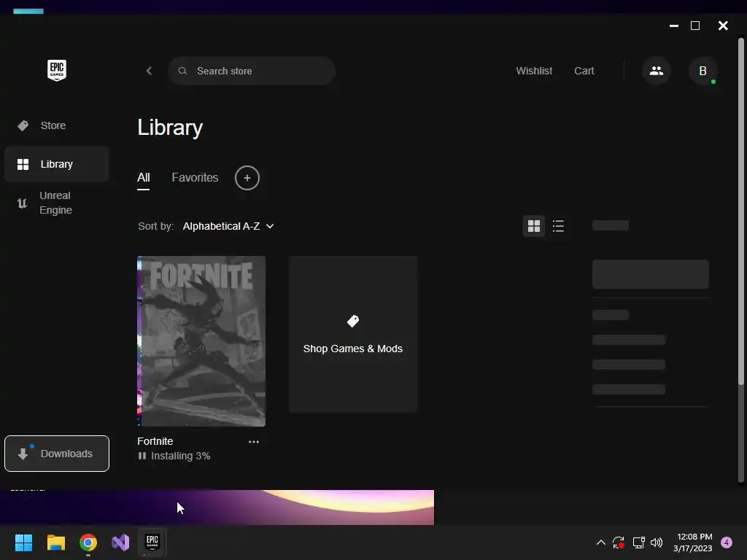Switch to grid view
The image size is (747, 560).
pos(533,226)
